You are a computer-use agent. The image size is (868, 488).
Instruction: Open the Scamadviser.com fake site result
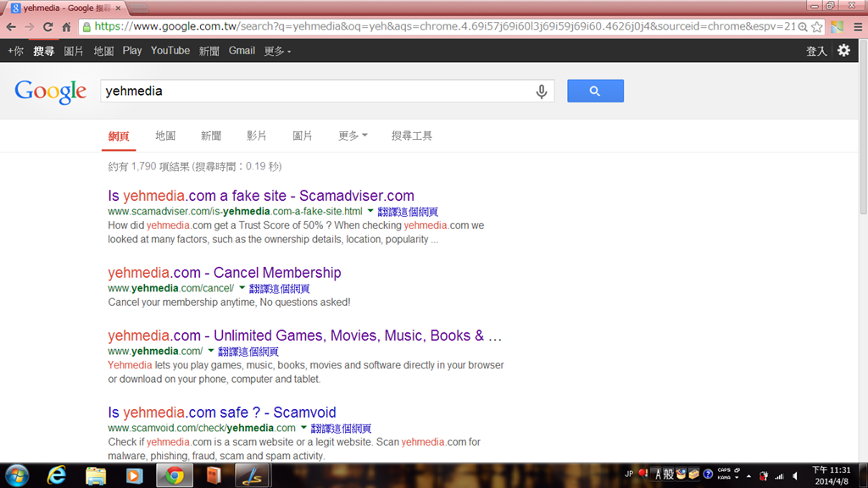click(261, 196)
